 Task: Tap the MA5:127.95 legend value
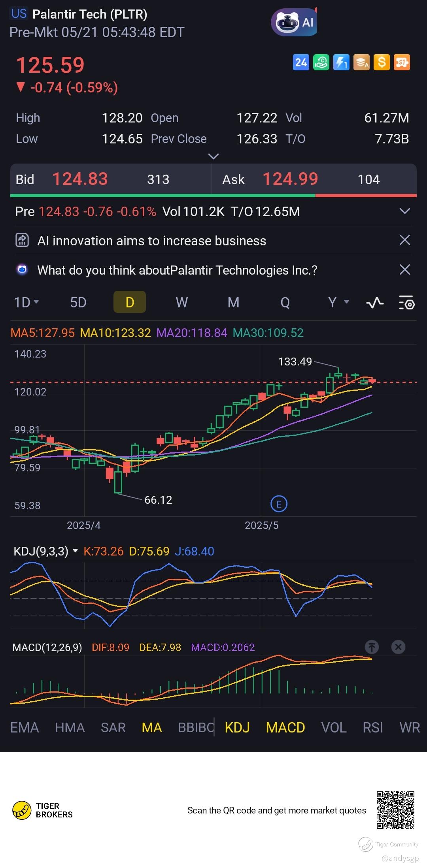43,333
